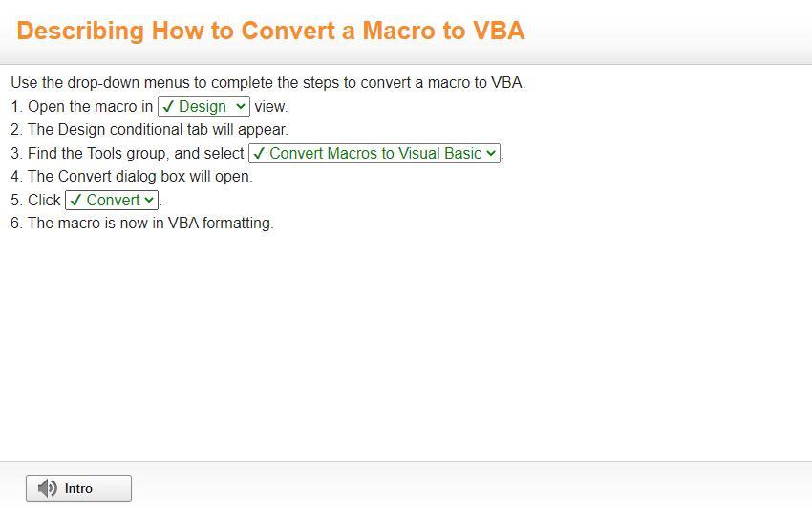The width and height of the screenshot is (812, 513).
Task: Click the speaker icon on the Intro button
Action: 47,488
